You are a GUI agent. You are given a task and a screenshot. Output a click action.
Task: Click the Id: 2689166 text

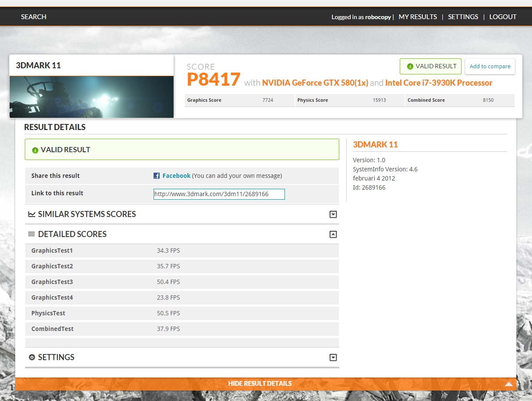pyautogui.click(x=369, y=187)
